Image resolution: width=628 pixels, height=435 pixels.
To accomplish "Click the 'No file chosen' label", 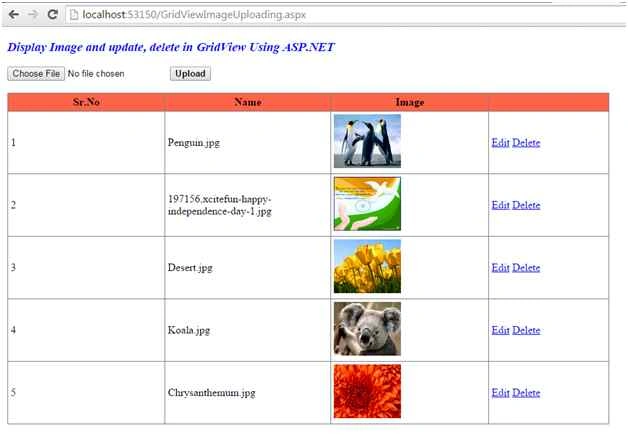I will pos(96,74).
